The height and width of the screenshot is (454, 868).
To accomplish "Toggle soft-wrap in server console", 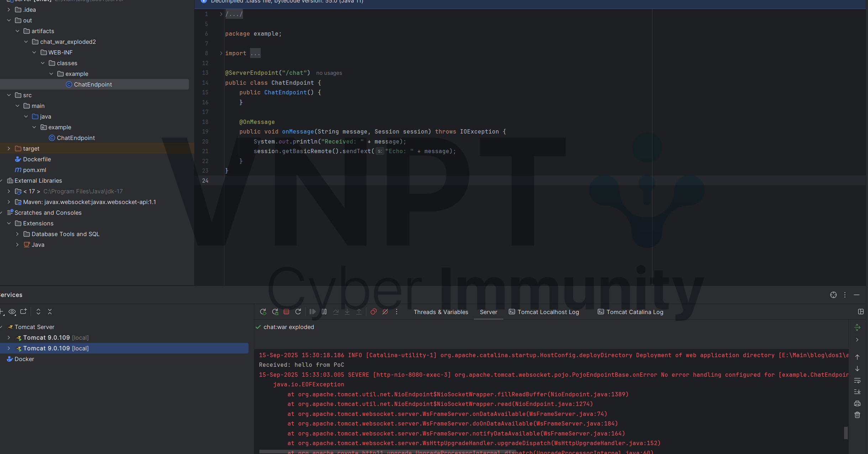I will pyautogui.click(x=857, y=381).
